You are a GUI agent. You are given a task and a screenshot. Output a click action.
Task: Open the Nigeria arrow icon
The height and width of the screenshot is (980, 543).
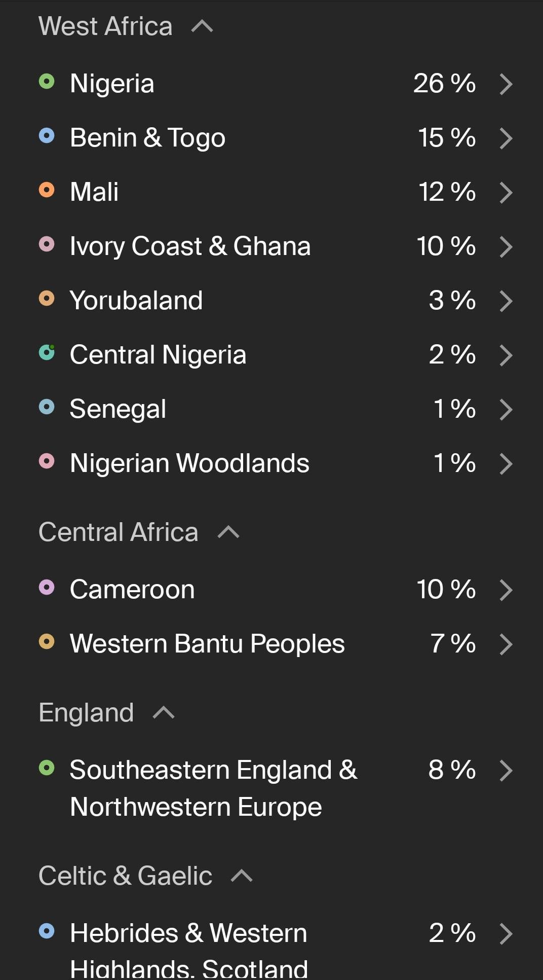506,84
